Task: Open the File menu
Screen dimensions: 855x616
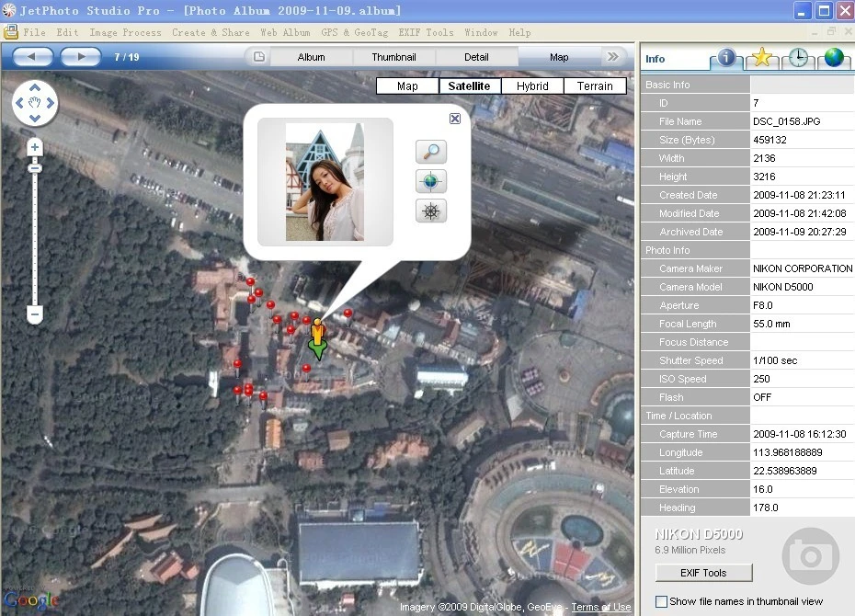Action: click(x=34, y=33)
